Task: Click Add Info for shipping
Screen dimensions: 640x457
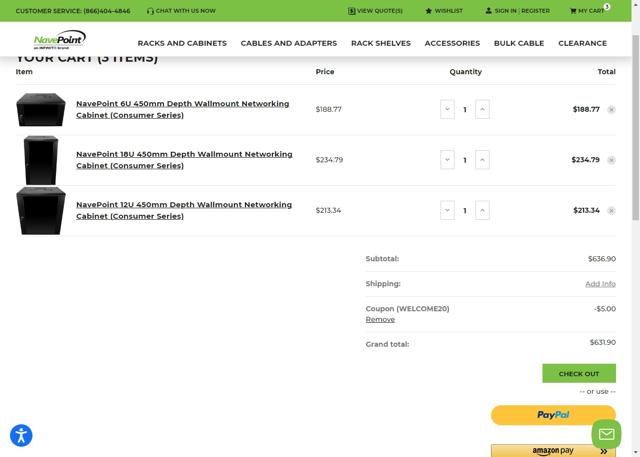Action: point(600,284)
